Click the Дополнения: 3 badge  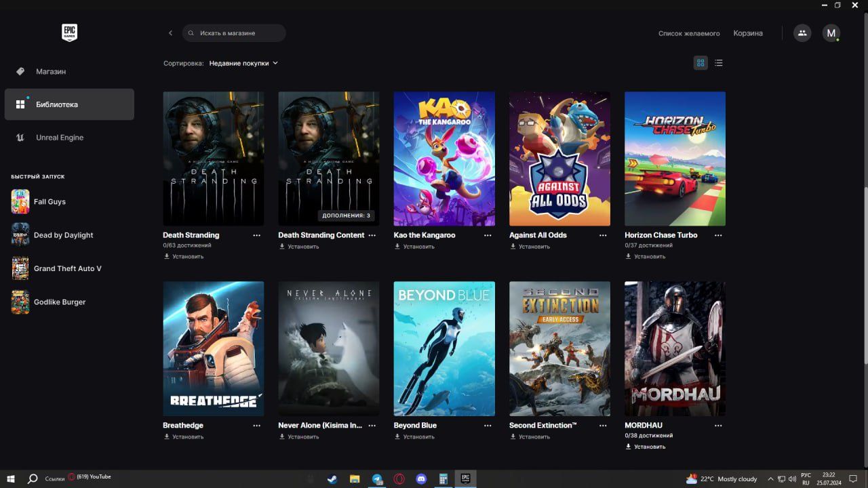click(x=347, y=216)
